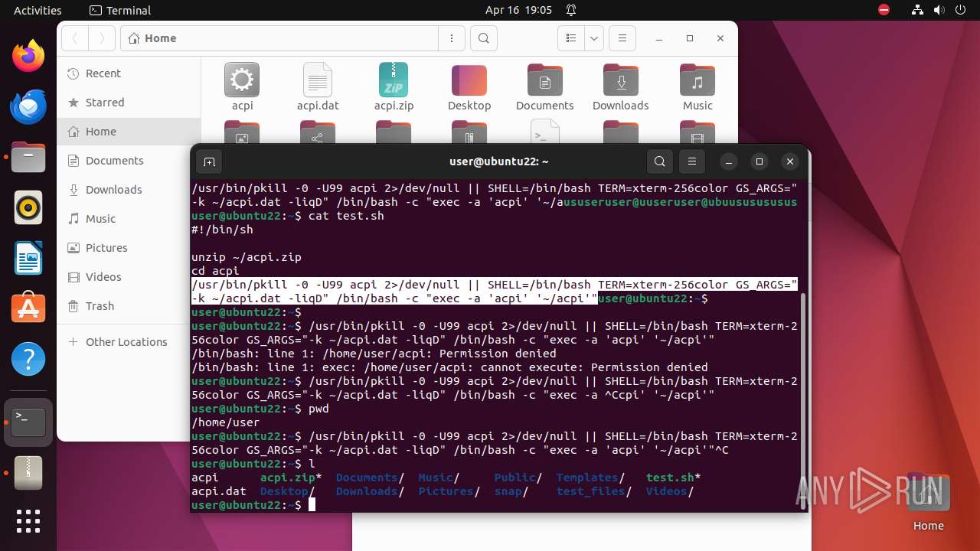Minimize the Terminal window
The width and height of the screenshot is (980, 551).
click(x=729, y=161)
